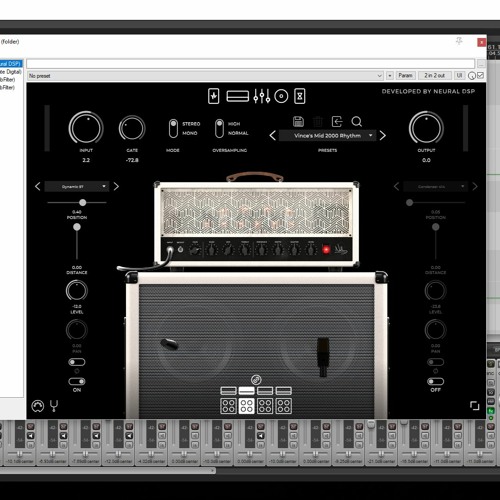Open the amp head section icon

tap(237, 96)
